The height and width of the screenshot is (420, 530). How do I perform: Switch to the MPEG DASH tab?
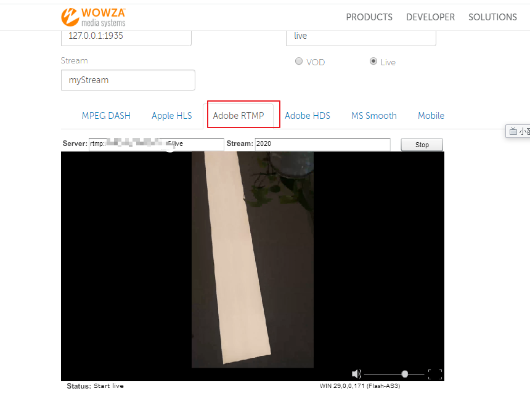106,116
